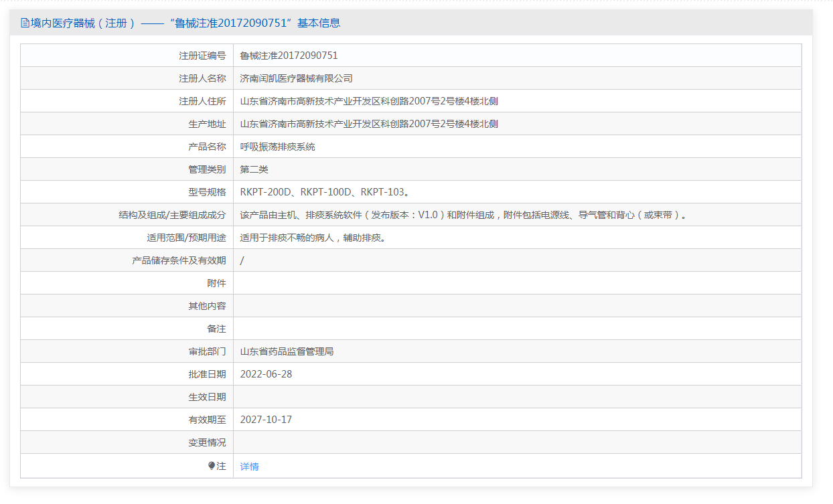This screenshot has height=504, width=833.
Task: Click the 注册人名称 label
Action: click(x=203, y=78)
